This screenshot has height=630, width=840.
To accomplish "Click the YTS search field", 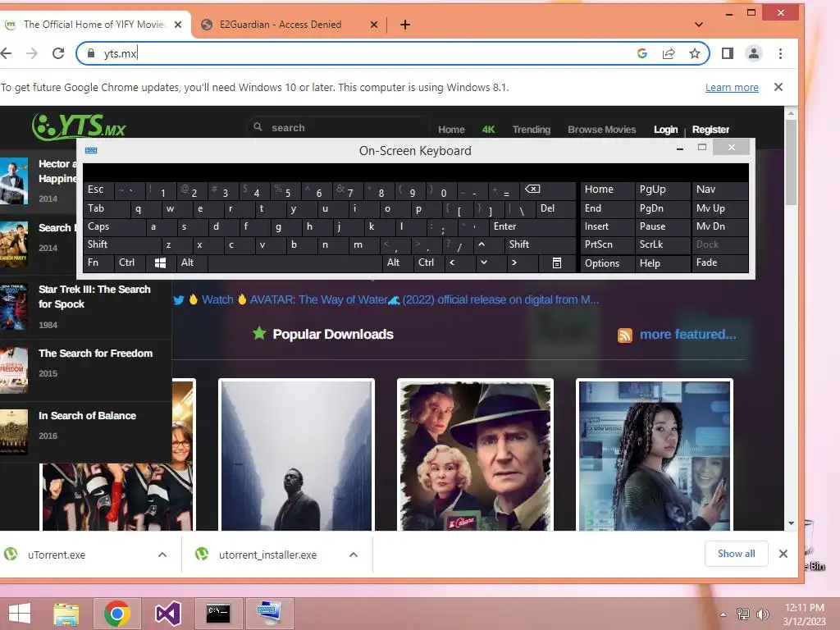I will 340,127.
